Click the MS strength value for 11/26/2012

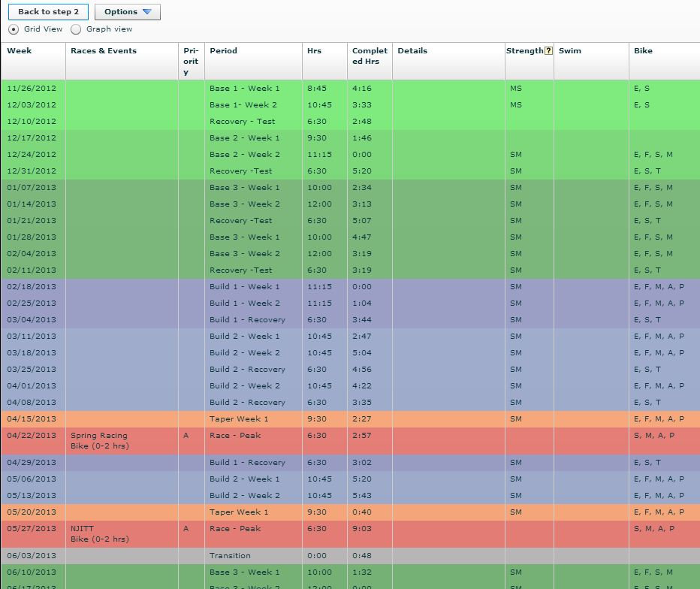[516, 89]
